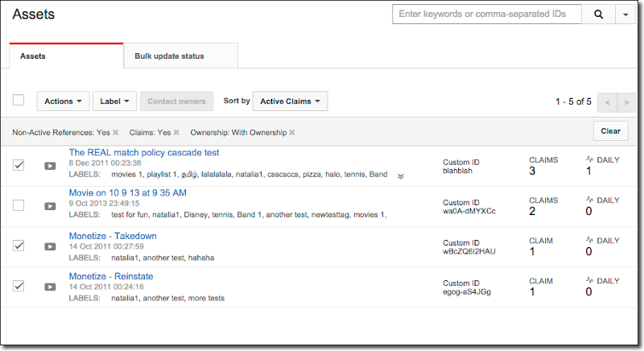Expand labels for REAL match policy asset

coord(400,175)
